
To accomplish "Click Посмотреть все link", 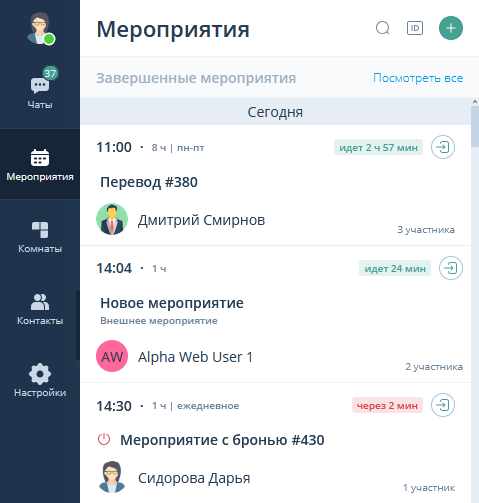I will point(418,78).
